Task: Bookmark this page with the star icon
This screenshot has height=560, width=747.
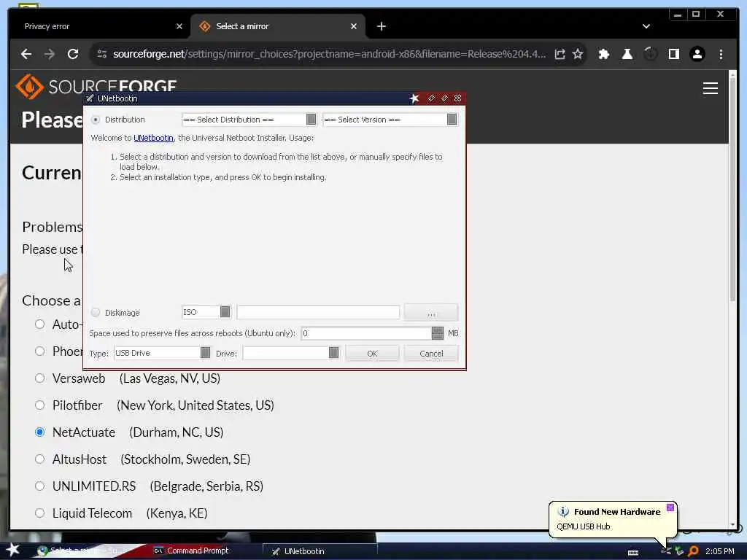Action: click(578, 54)
